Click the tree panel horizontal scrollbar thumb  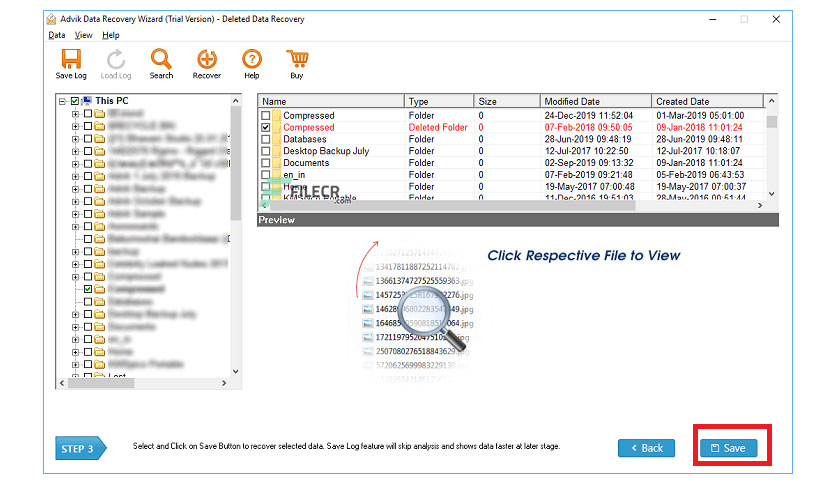(100, 383)
